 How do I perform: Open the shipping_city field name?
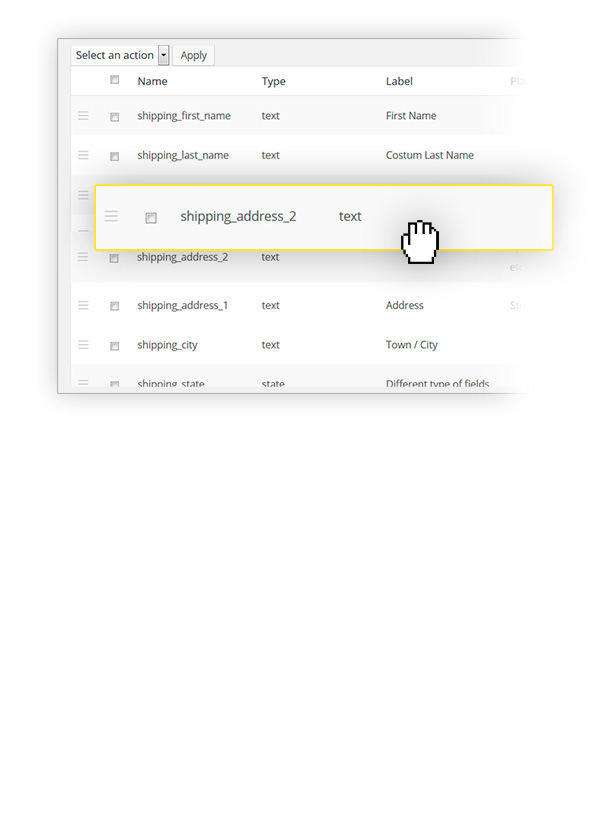(x=167, y=345)
